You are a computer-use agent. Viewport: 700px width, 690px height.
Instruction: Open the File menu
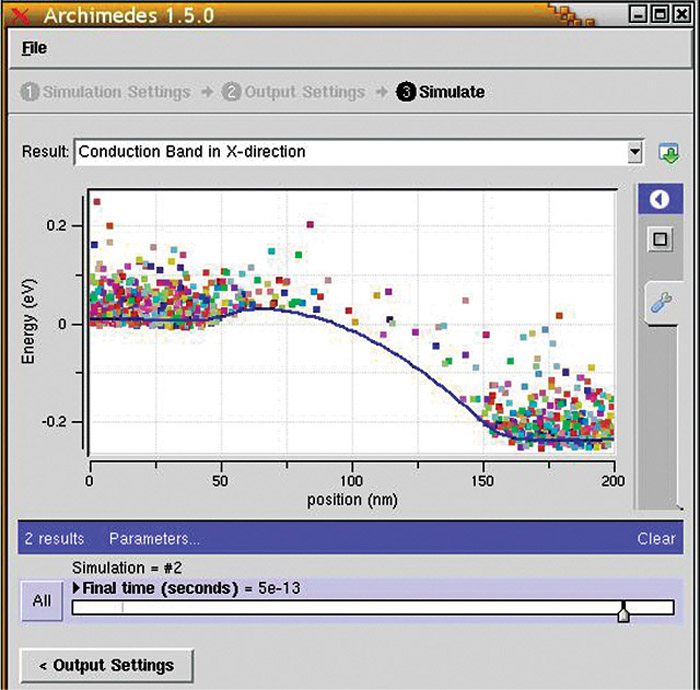(34, 48)
